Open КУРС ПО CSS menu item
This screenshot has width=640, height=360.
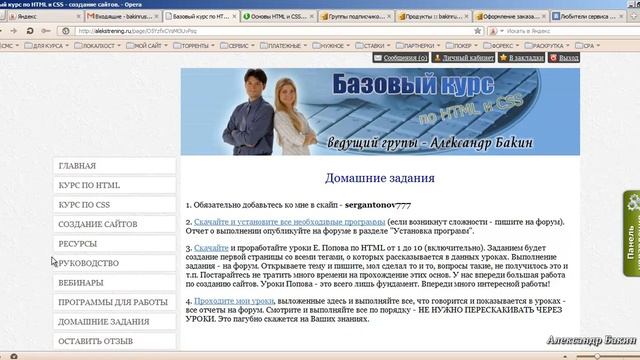pos(115,205)
